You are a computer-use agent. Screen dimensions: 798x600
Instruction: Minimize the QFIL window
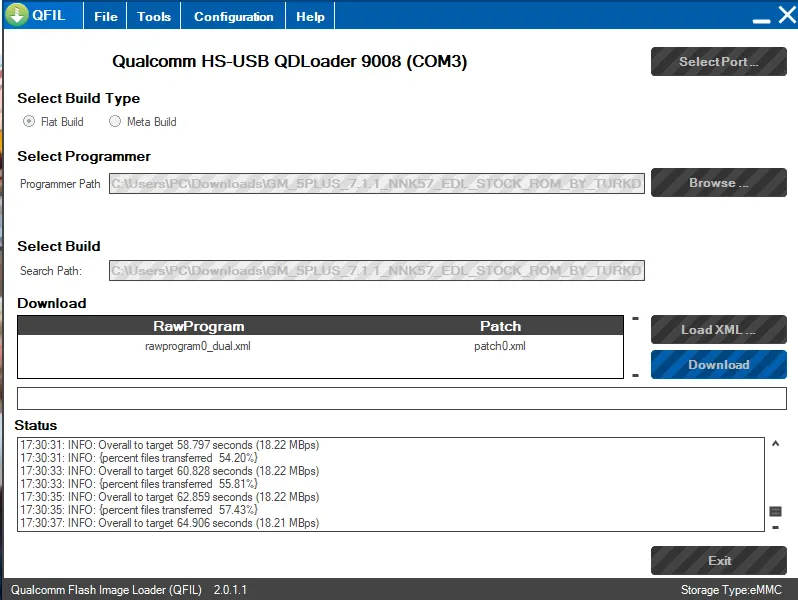761,20
